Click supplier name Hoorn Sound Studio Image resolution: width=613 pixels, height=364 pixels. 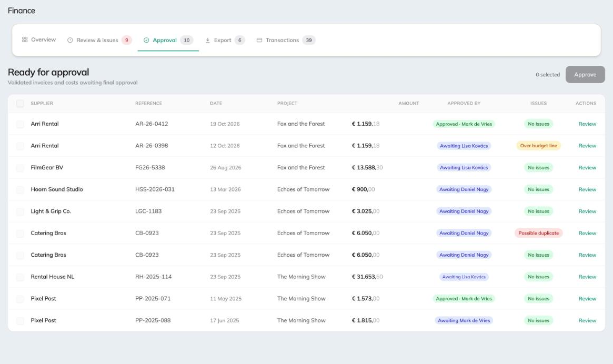click(x=57, y=189)
